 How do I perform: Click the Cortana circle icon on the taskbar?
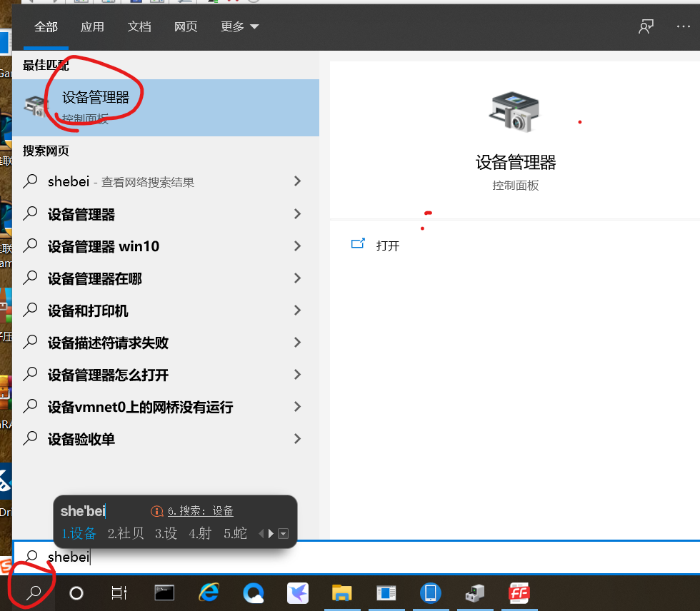click(x=75, y=592)
